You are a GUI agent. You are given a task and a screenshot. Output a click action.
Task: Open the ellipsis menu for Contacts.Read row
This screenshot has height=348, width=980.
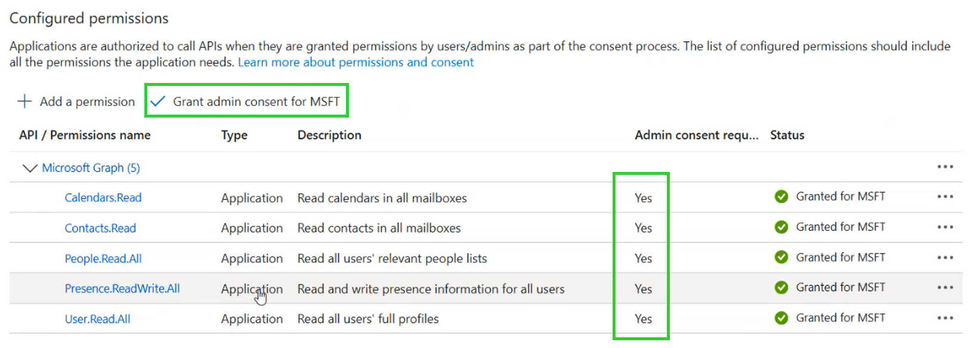point(945,227)
